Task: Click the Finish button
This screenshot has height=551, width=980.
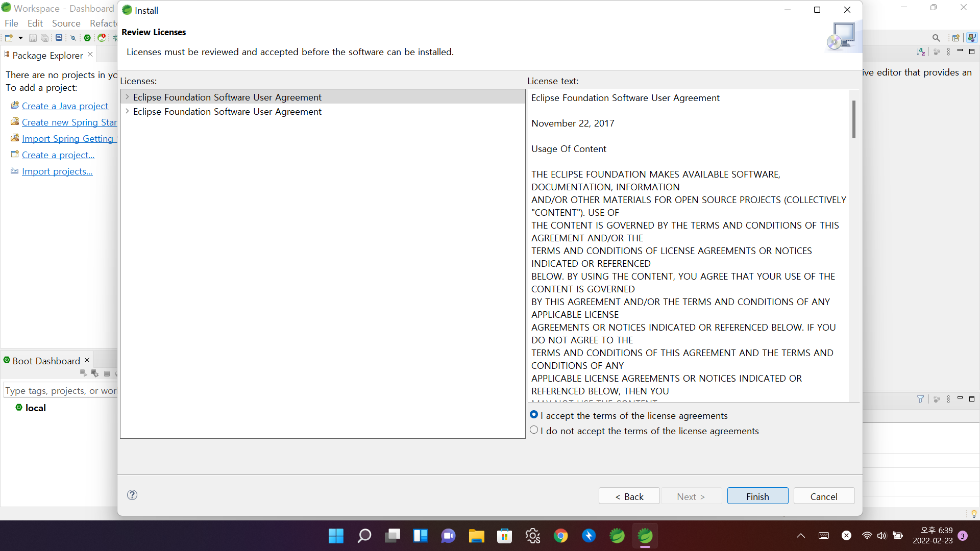Action: click(757, 496)
